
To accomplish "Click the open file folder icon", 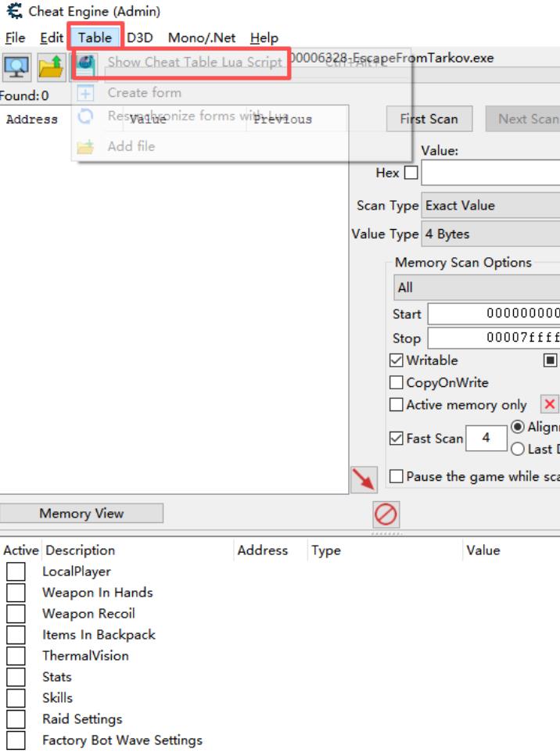I will [x=51, y=67].
